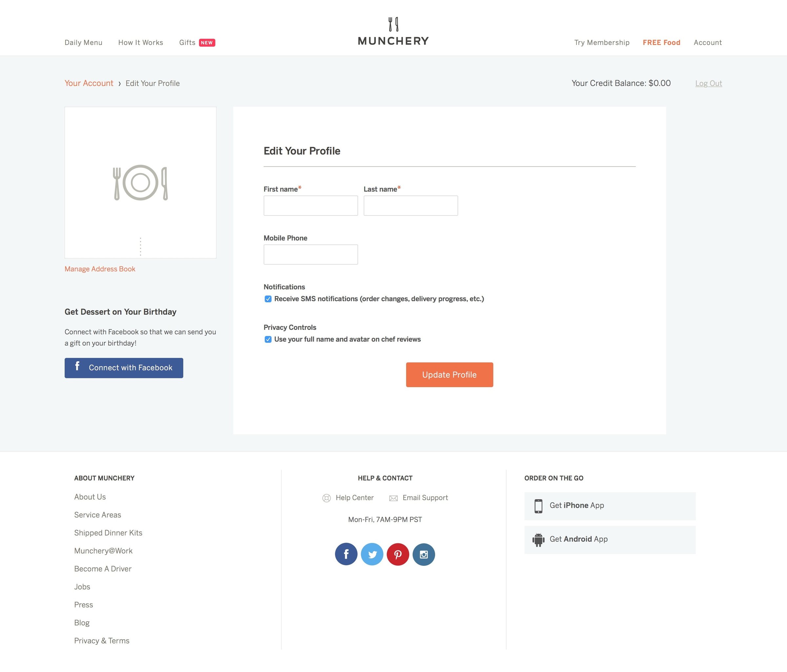Click 'Mon-Fri, 7AM-9PM PST' hours text
787x672 pixels.
[385, 520]
